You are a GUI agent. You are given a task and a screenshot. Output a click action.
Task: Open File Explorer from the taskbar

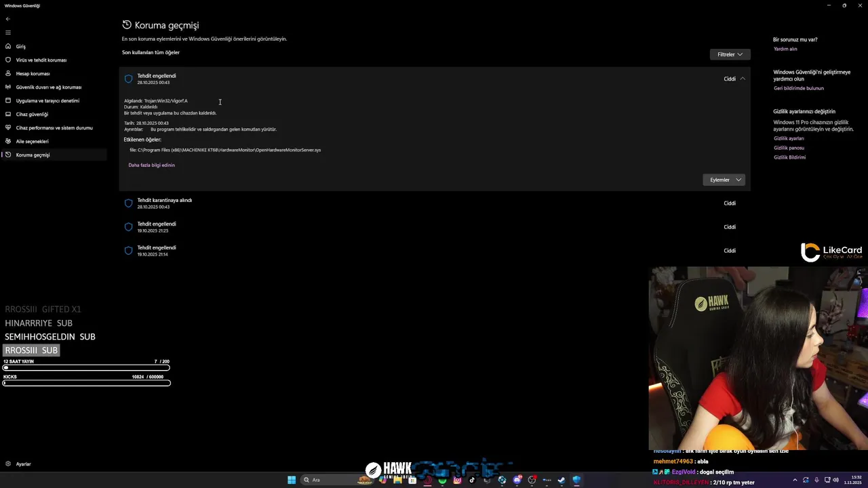[x=397, y=480]
